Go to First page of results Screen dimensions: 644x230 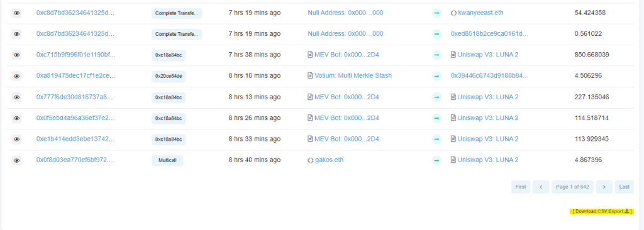coord(521,187)
